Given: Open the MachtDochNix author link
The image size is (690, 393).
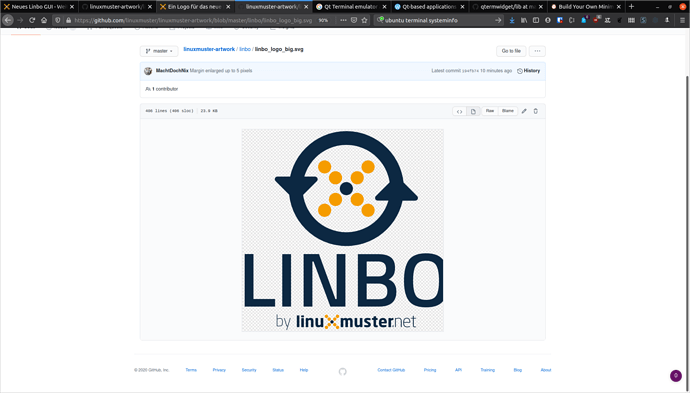Looking at the screenshot, I should pyautogui.click(x=172, y=71).
